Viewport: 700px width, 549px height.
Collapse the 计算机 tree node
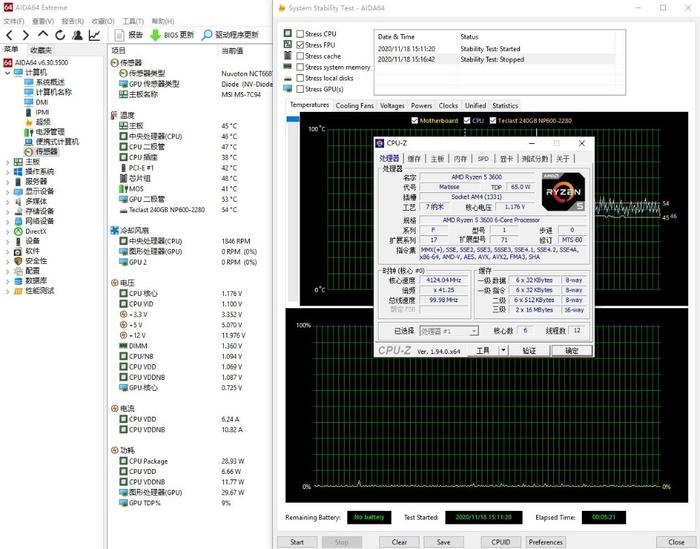(7, 72)
